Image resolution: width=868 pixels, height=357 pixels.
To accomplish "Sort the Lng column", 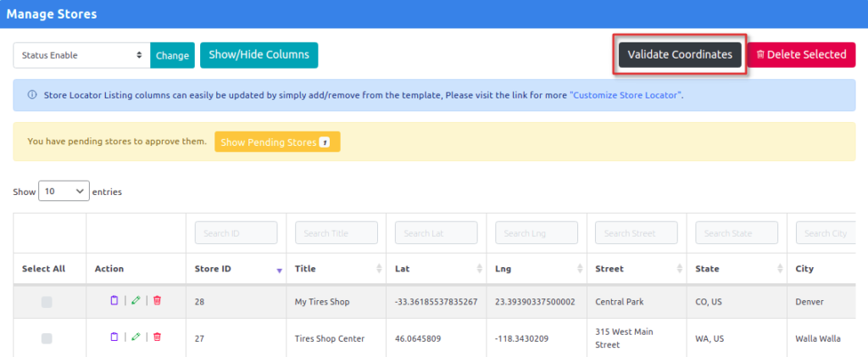I will click(580, 269).
